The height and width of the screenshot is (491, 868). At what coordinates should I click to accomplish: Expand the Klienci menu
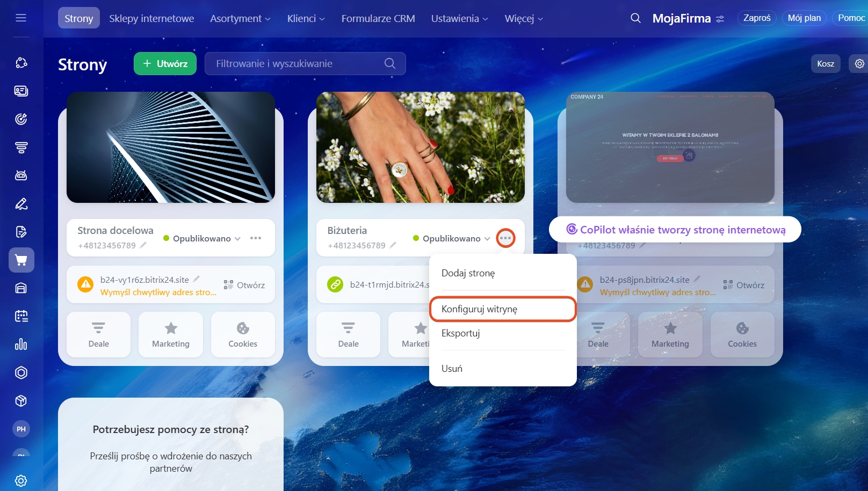pos(306,18)
